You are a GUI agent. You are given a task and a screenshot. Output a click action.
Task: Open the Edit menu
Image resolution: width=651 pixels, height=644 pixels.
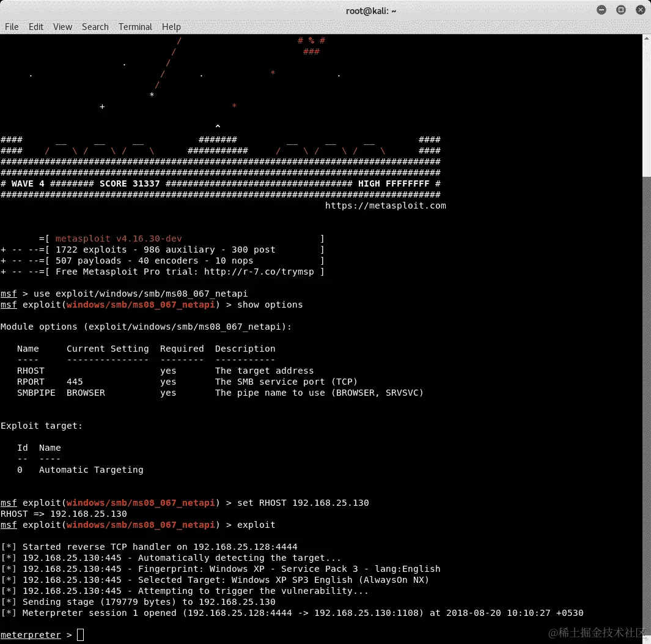[x=35, y=27]
